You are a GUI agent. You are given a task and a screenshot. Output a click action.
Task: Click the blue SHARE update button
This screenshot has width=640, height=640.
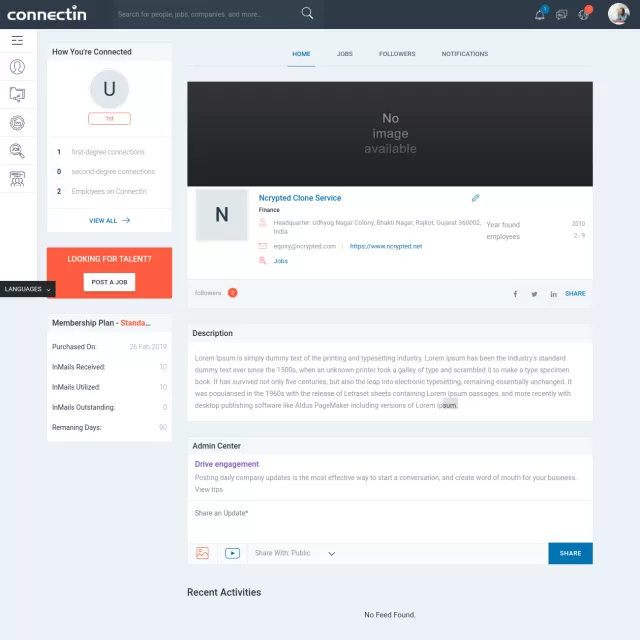570,553
